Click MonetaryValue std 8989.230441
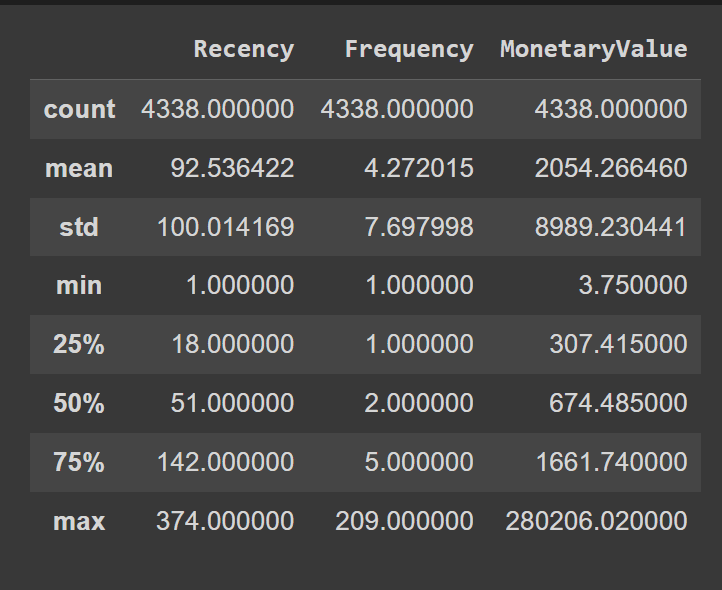 click(611, 227)
